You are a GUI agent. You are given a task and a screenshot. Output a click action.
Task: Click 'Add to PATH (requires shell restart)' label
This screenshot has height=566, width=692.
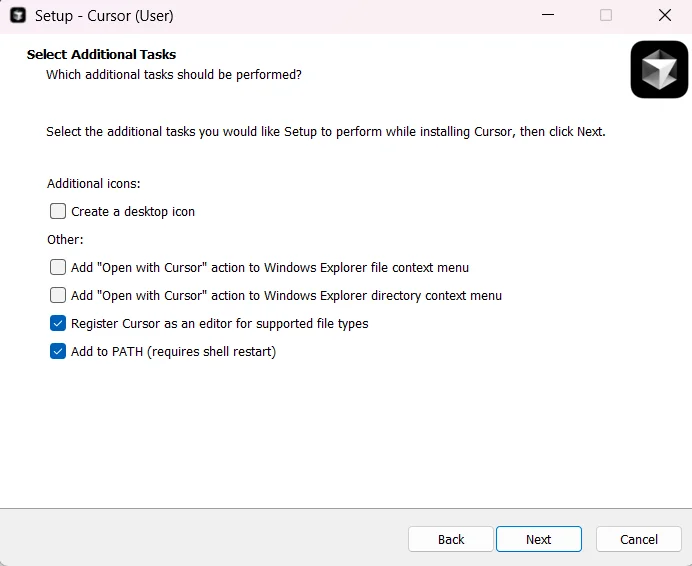[x=173, y=351]
